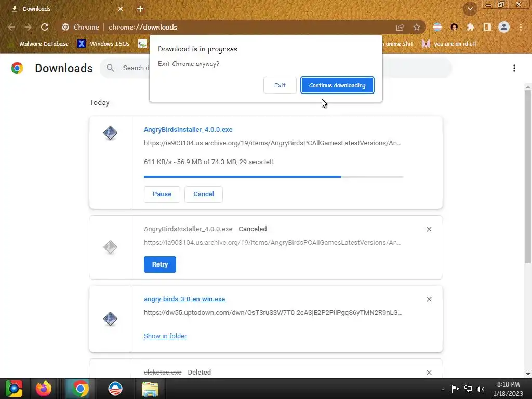
Task: Click the angry-birds-3-0 file icon
Action: (110, 318)
